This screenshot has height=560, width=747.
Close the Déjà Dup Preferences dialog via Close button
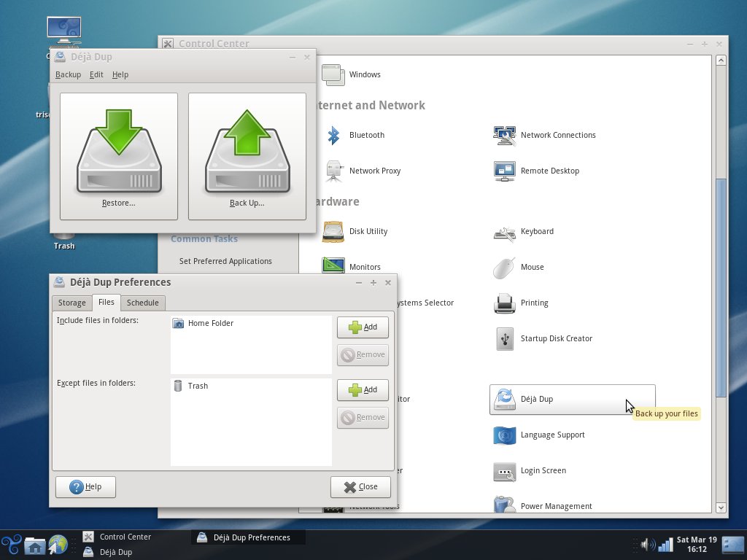pos(360,486)
